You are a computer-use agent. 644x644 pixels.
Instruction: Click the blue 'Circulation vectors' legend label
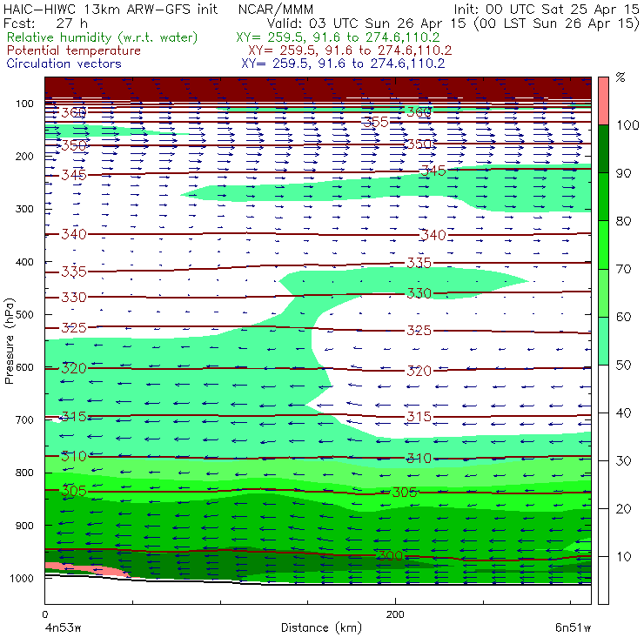tap(64, 64)
